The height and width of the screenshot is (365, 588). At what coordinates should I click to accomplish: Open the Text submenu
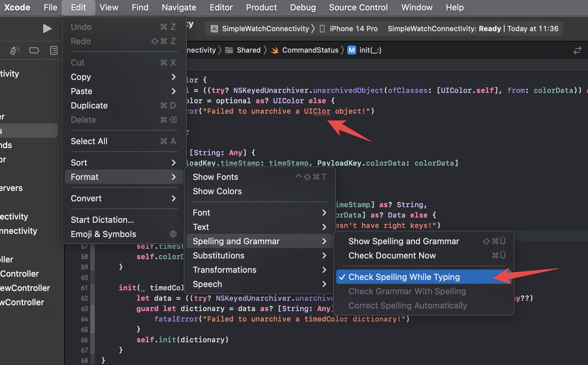(x=260, y=227)
